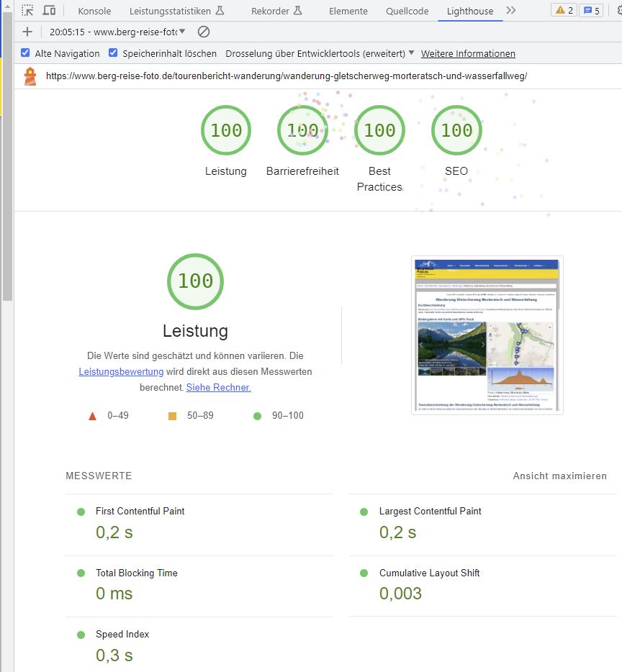Open the Siehe Rechner link
622x672 pixels.
coord(218,387)
